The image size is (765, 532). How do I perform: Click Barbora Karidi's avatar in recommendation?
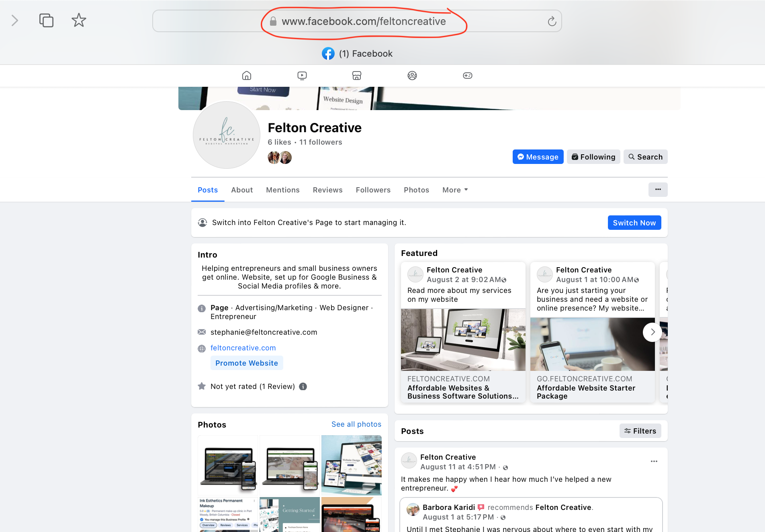pos(413,509)
